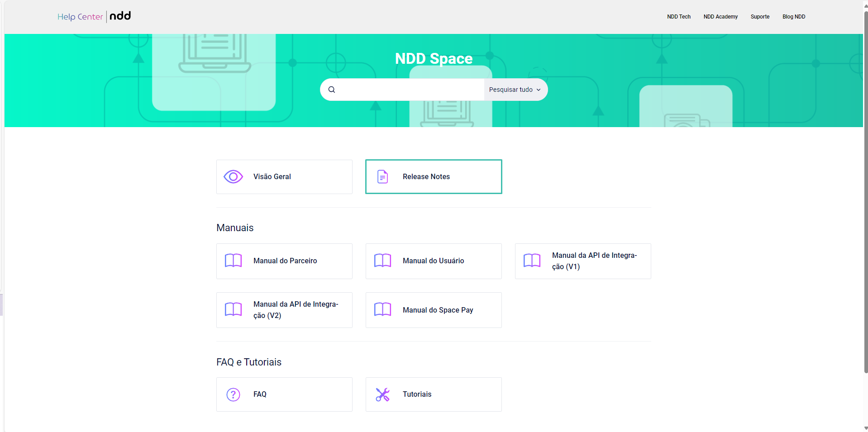
Task: Open NDD Tech in the top menu
Action: (x=679, y=17)
